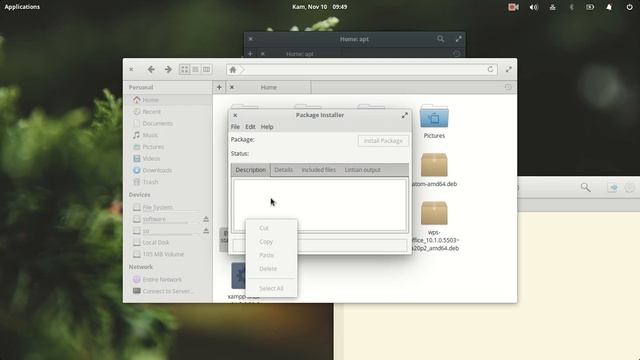The image size is (640, 360).
Task: Click search icon in the background right window
Action: (585, 187)
